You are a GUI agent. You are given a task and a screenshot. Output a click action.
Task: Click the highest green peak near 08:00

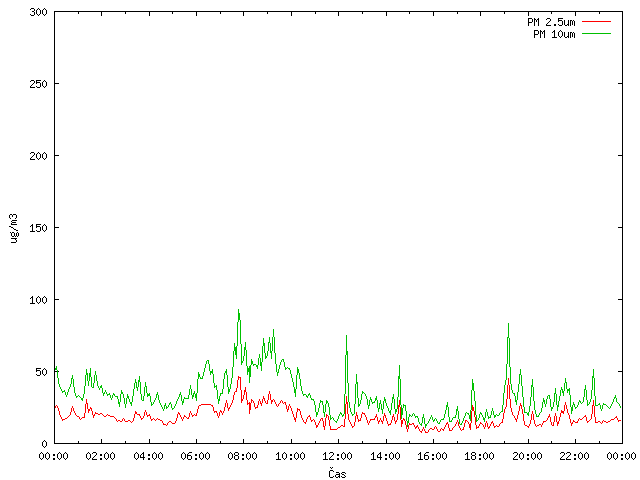pyautogui.click(x=239, y=311)
